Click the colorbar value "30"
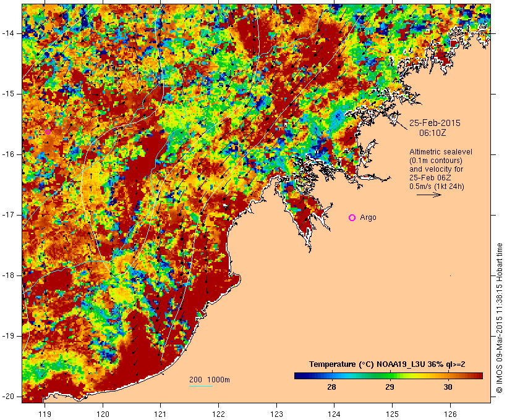This screenshot has width=507, height=420. pos(448,387)
